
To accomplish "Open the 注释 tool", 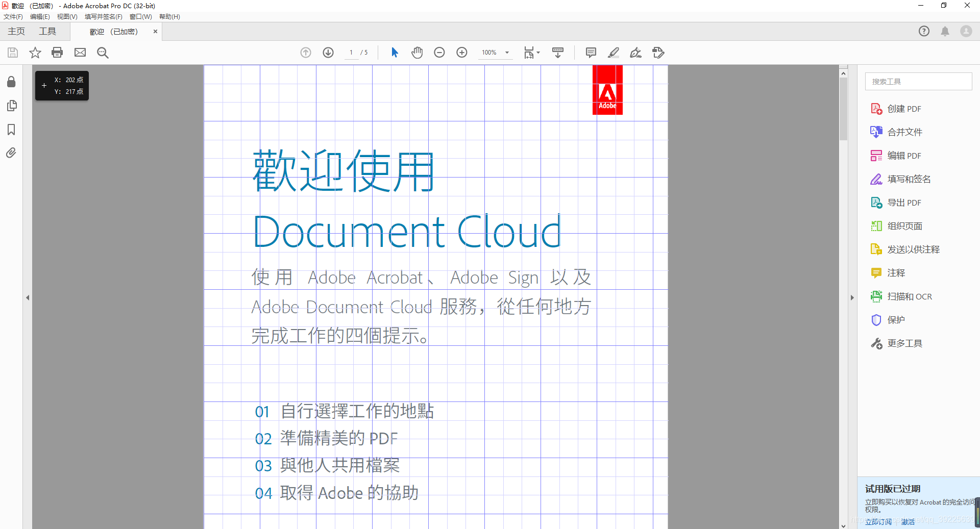I will pos(888,273).
